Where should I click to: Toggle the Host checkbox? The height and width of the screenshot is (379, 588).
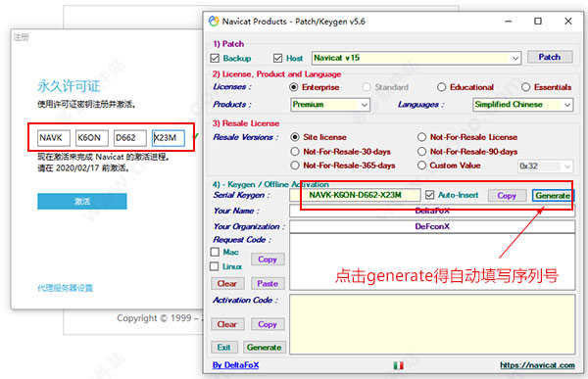pyautogui.click(x=278, y=58)
